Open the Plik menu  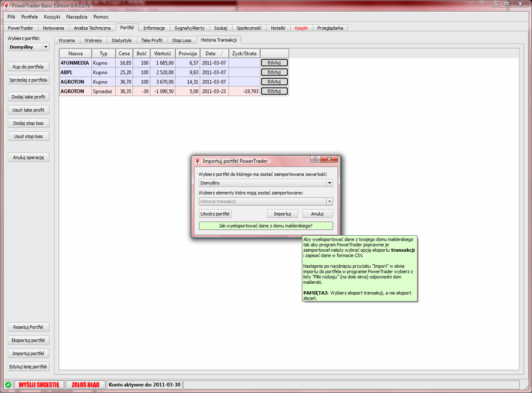(11, 17)
